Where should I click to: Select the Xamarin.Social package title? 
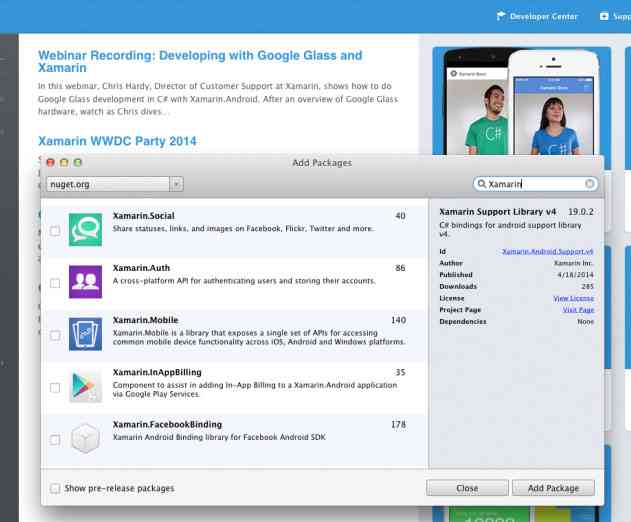click(144, 216)
